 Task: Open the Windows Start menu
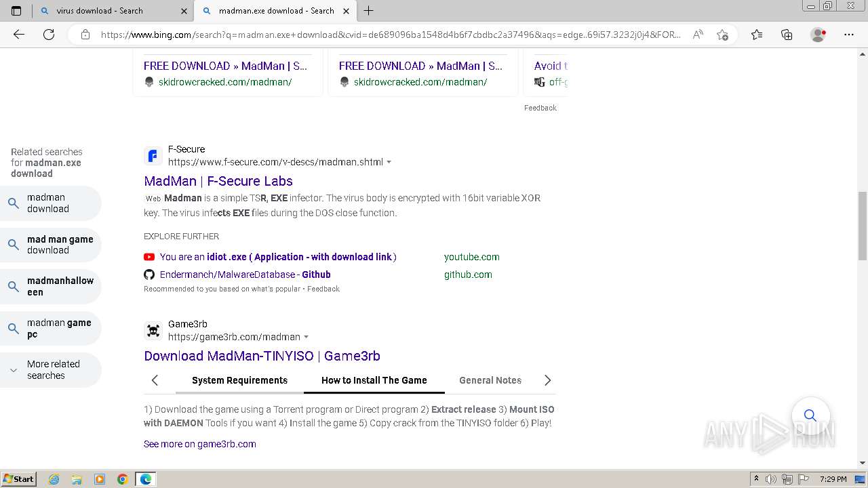pyautogui.click(x=19, y=479)
